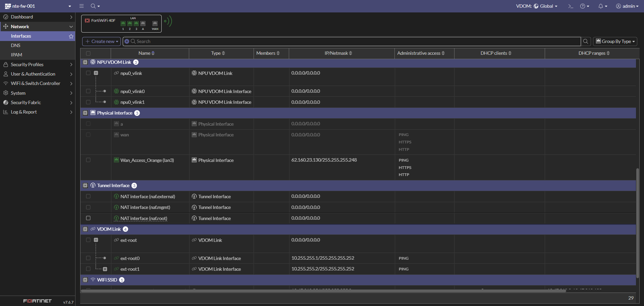
Task: Collapse the ext-root tree node
Action: pyautogui.click(x=96, y=240)
